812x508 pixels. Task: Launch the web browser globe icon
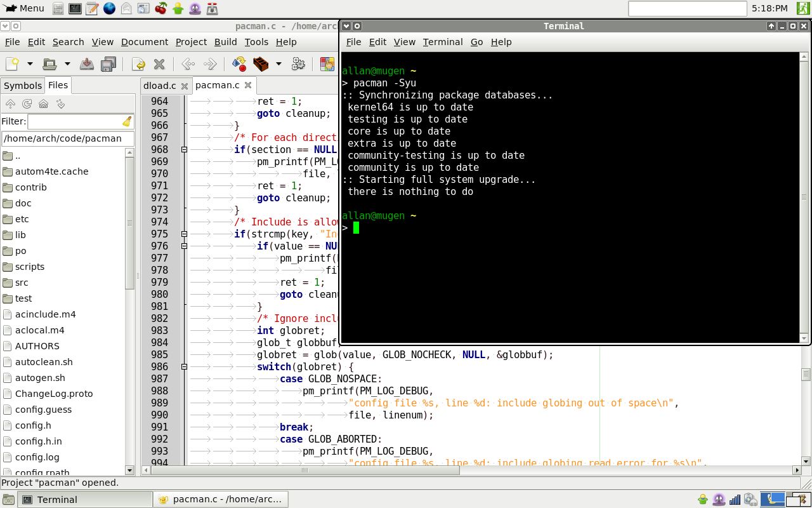point(109,8)
